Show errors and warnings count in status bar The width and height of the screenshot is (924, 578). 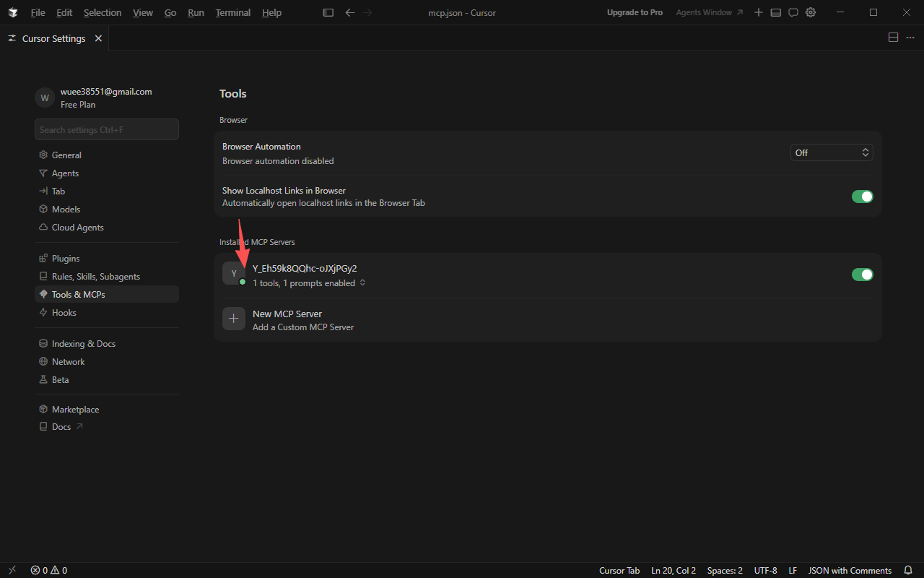(49, 570)
